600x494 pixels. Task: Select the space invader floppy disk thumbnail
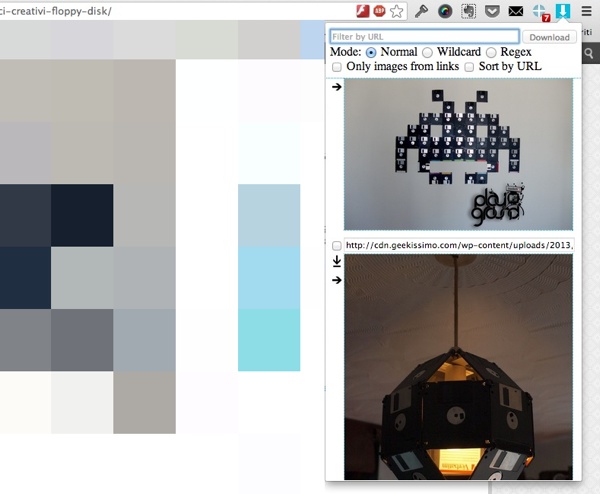click(458, 154)
